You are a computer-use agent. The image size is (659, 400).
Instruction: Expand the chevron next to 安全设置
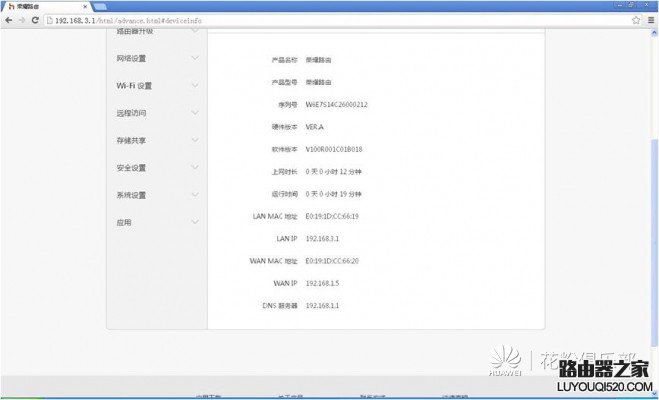[x=195, y=167]
